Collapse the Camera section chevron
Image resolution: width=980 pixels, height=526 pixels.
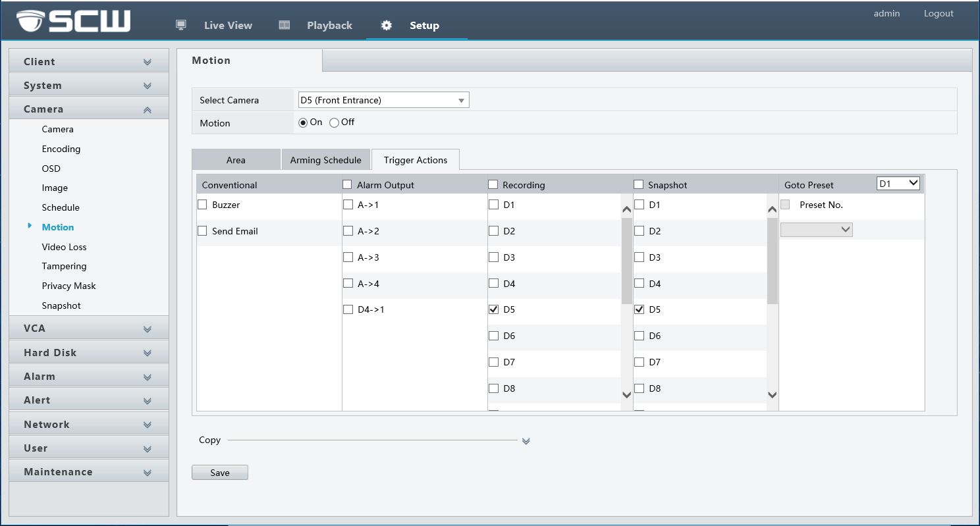pyautogui.click(x=147, y=110)
